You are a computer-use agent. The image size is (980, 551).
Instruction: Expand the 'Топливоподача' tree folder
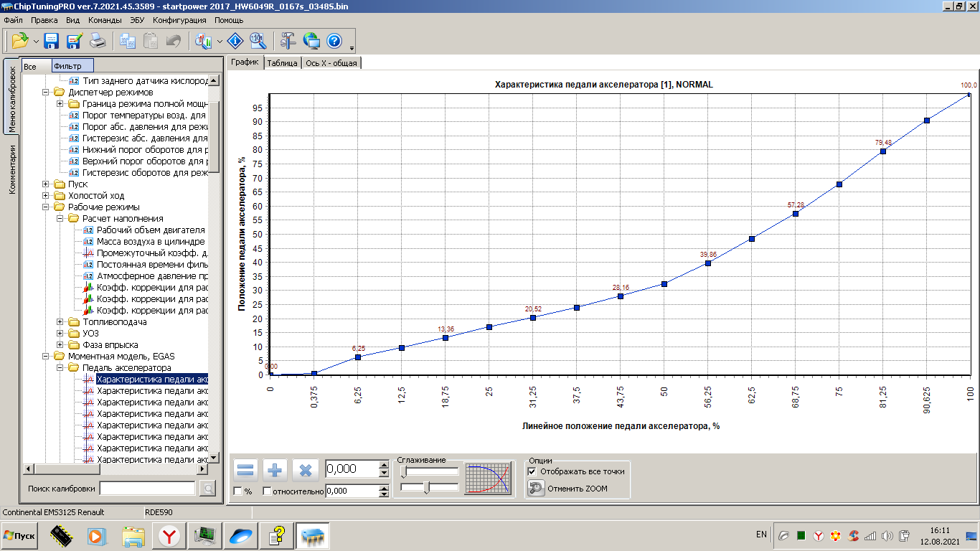(60, 322)
